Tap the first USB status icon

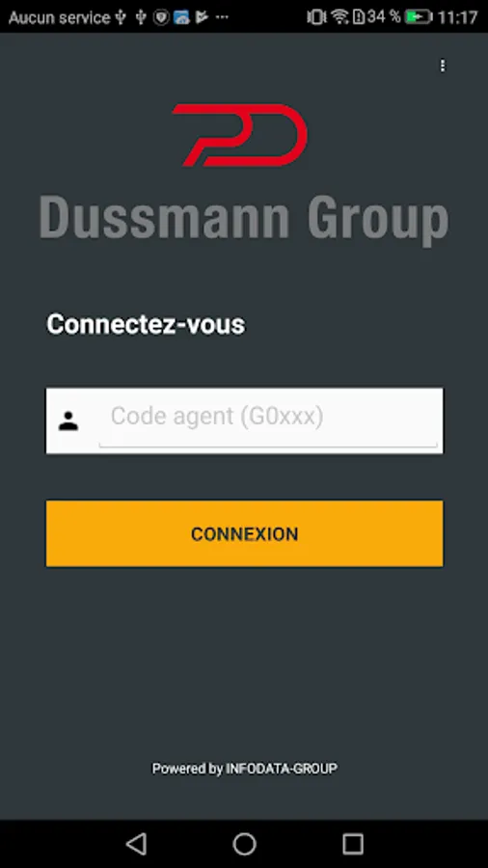point(122,17)
